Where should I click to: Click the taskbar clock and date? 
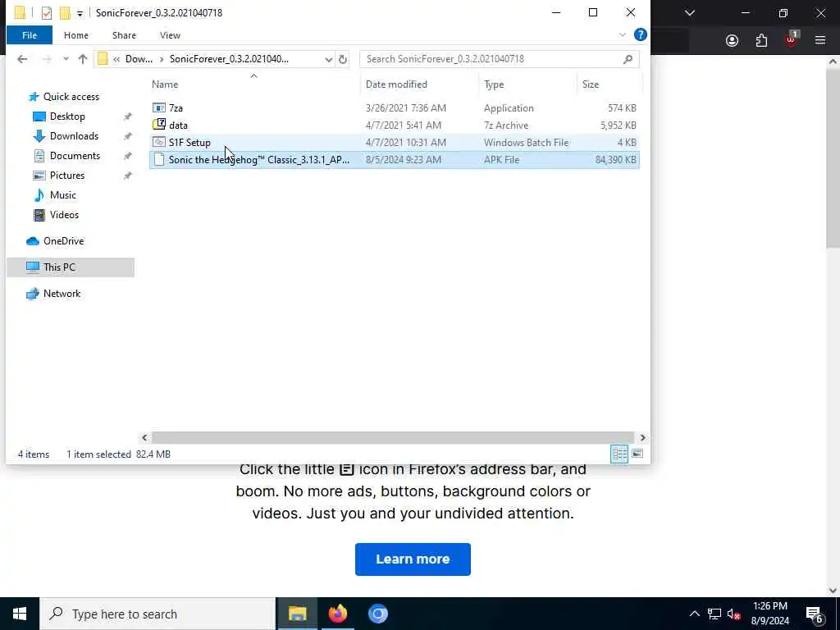(x=770, y=614)
